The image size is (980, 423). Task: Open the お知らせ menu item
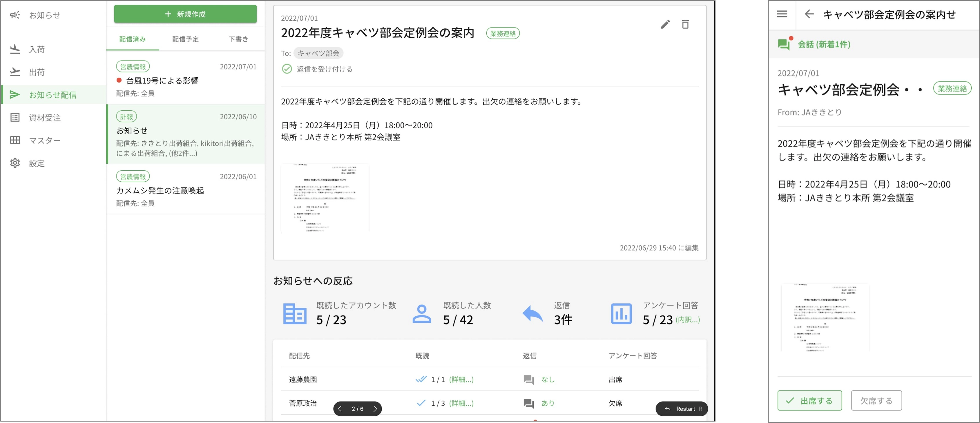pos(53,15)
